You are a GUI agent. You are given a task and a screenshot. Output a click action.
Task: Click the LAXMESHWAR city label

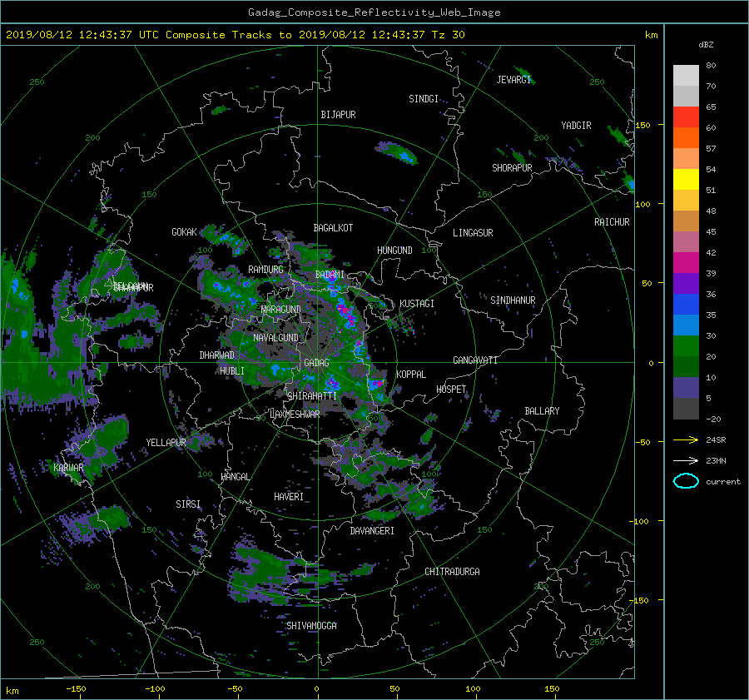click(x=295, y=415)
